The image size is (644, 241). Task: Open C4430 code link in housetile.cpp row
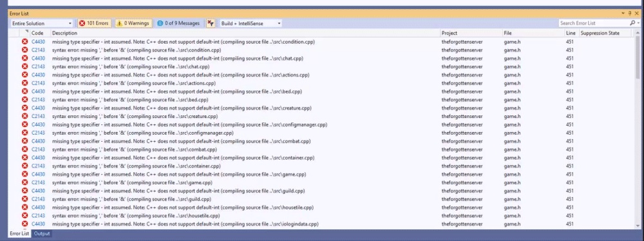(38, 207)
